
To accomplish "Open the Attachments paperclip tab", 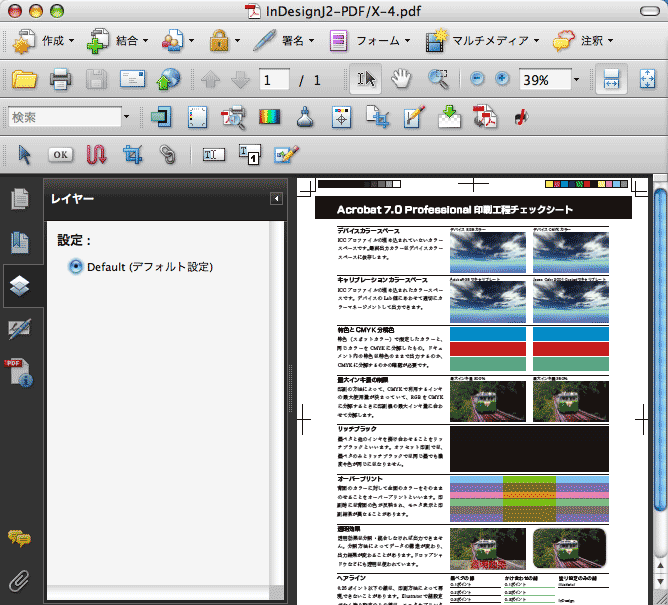I will click(x=19, y=581).
